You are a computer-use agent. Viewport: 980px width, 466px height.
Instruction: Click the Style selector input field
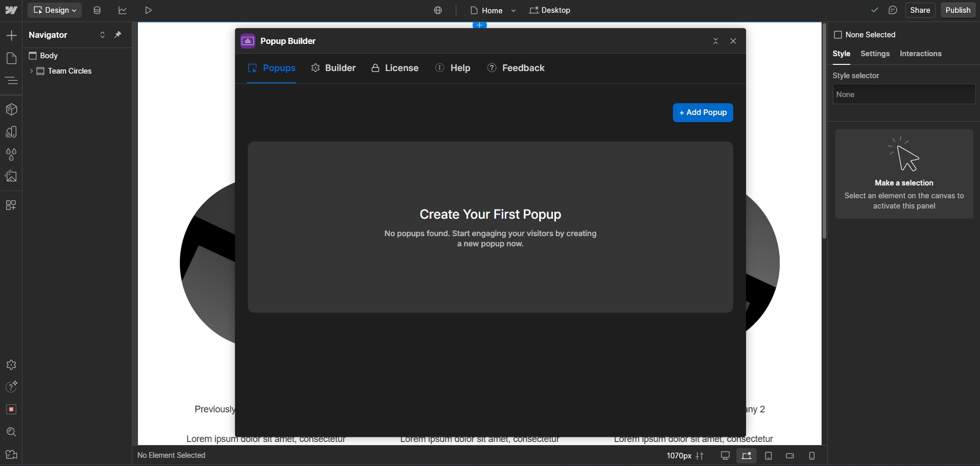(x=903, y=95)
